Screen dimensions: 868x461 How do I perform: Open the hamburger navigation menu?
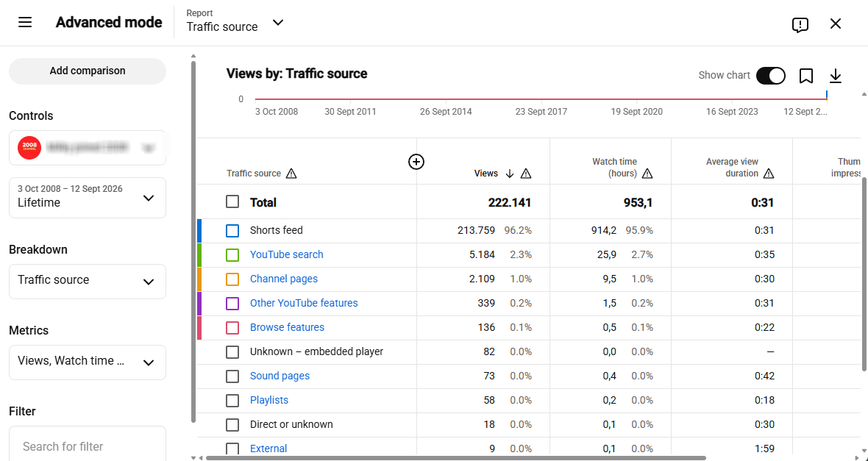click(x=25, y=23)
